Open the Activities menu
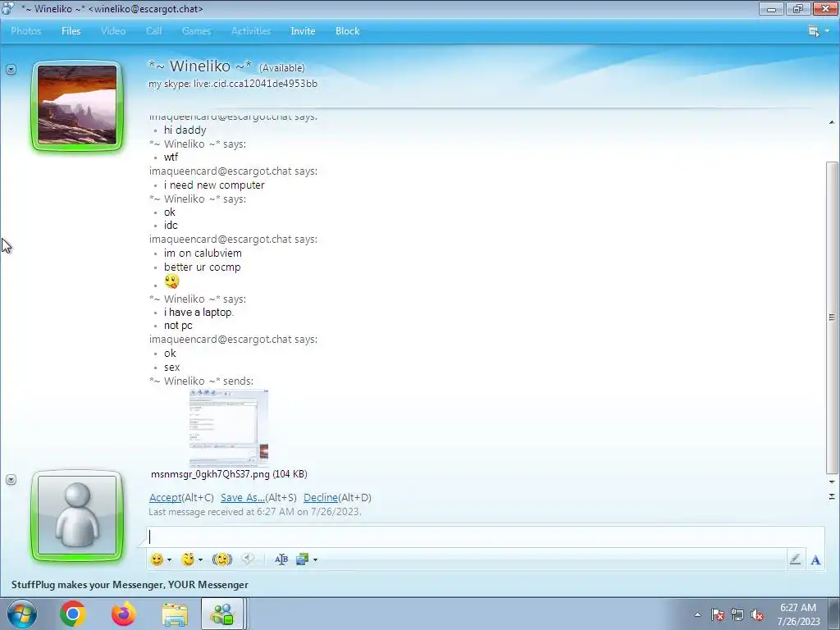840x630 pixels. [x=251, y=31]
